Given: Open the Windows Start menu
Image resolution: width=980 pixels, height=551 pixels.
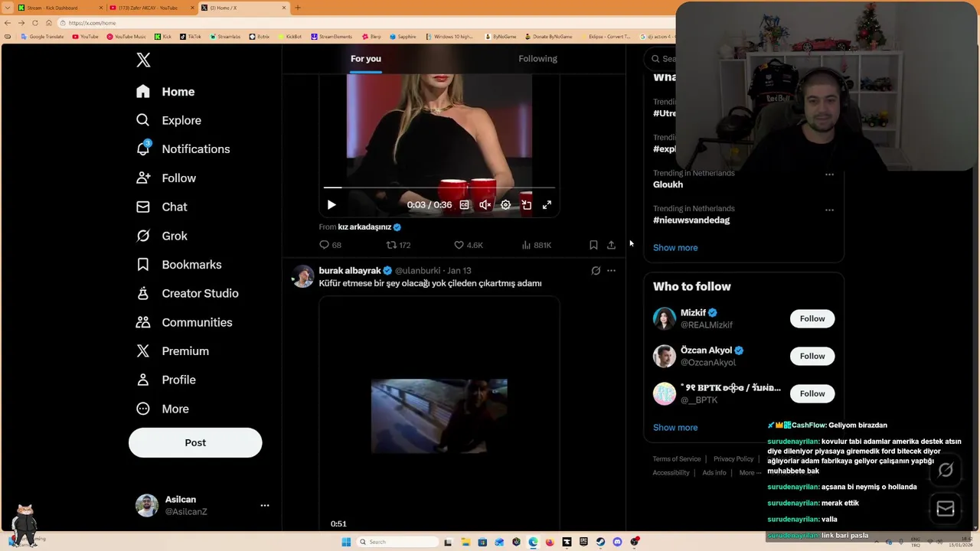Looking at the screenshot, I should [x=346, y=542].
